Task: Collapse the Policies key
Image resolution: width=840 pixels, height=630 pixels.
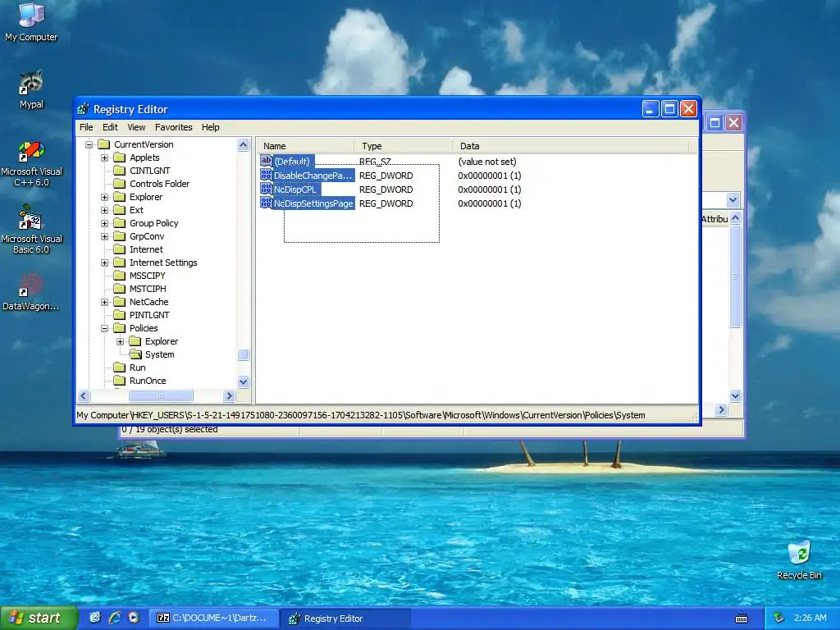Action: click(x=105, y=328)
